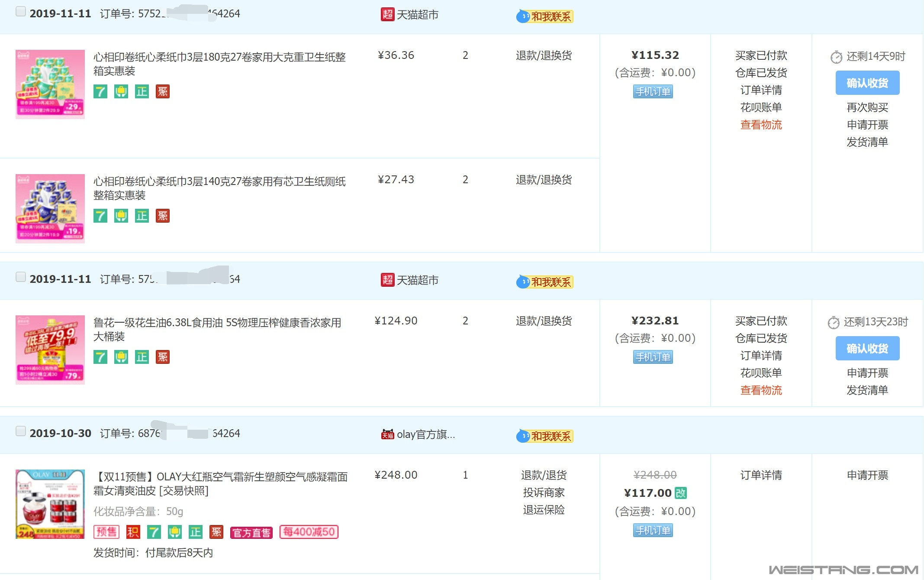Click the 7-day return badge under 鲁花 peanut oil

click(100, 357)
